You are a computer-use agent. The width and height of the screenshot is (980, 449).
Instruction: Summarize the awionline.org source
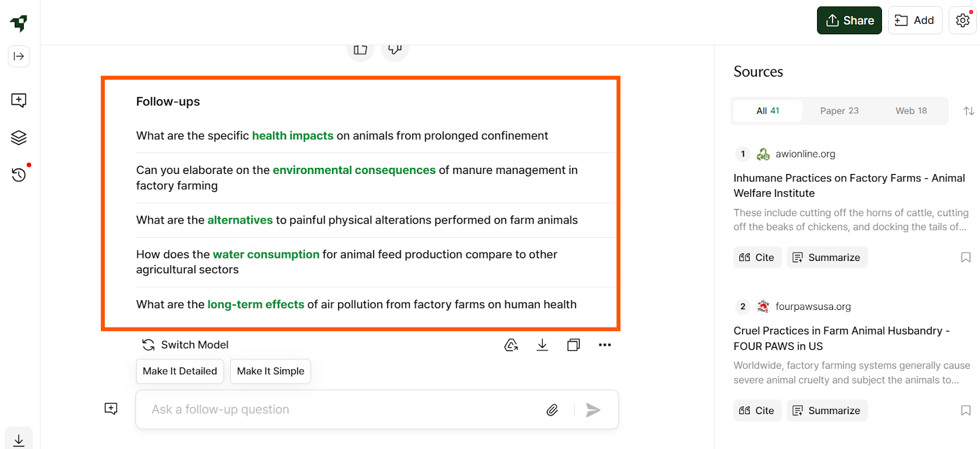[827, 257]
